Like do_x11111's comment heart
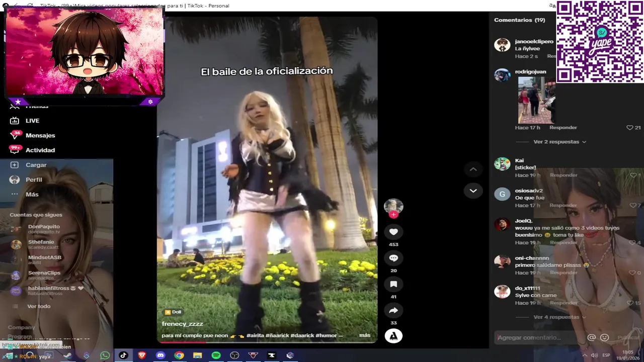644x362 pixels. pyautogui.click(x=629, y=303)
